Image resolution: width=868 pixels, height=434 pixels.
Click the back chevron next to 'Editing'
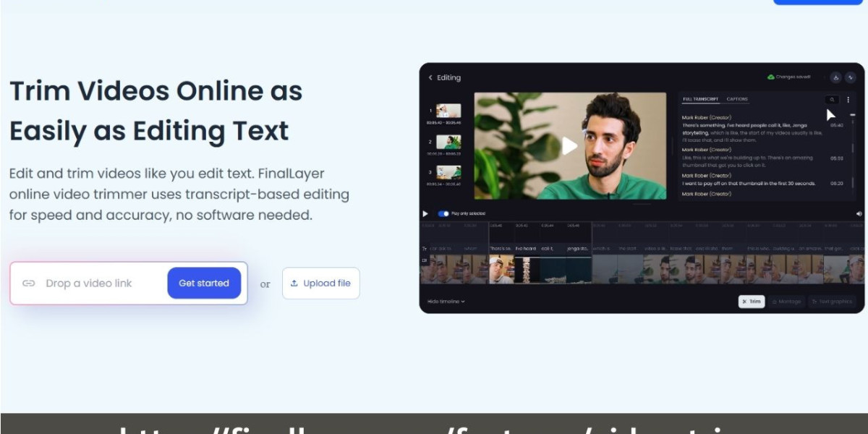point(431,77)
